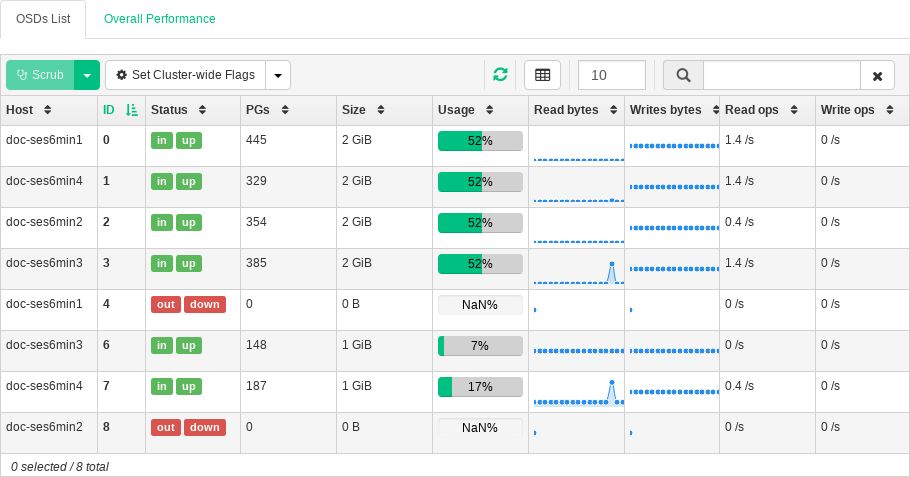Click the magnifier search icon
The height and width of the screenshot is (477, 910).
coord(683,75)
